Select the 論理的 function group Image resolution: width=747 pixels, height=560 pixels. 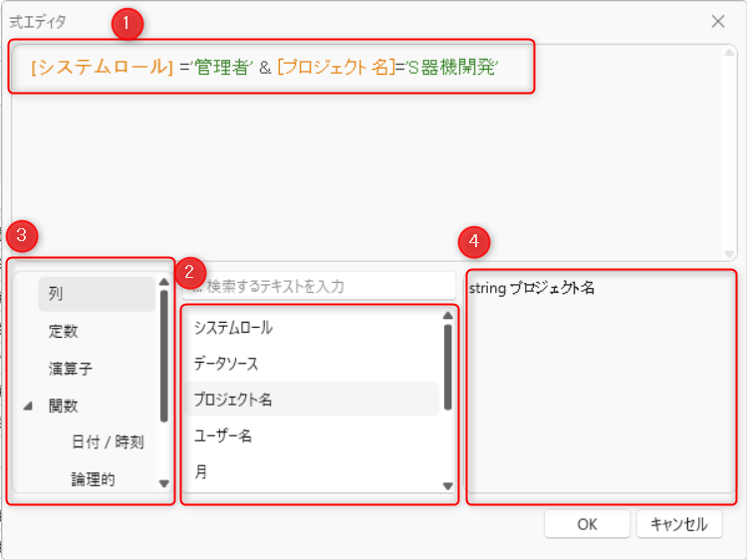pyautogui.click(x=93, y=479)
